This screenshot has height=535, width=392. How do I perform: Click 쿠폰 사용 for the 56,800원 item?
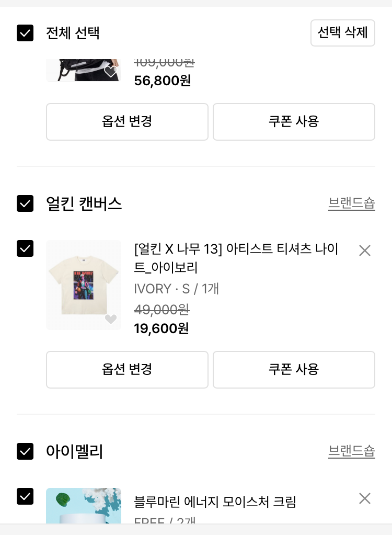(x=294, y=122)
